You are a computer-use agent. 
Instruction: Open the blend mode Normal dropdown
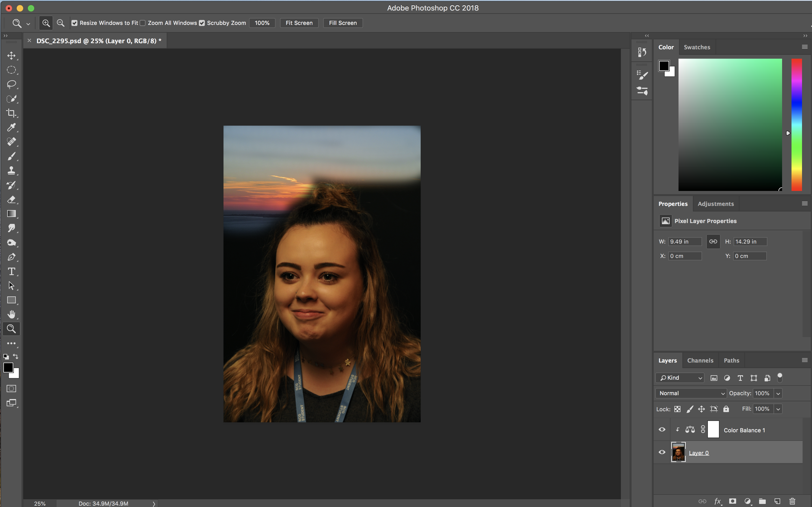pyautogui.click(x=691, y=393)
